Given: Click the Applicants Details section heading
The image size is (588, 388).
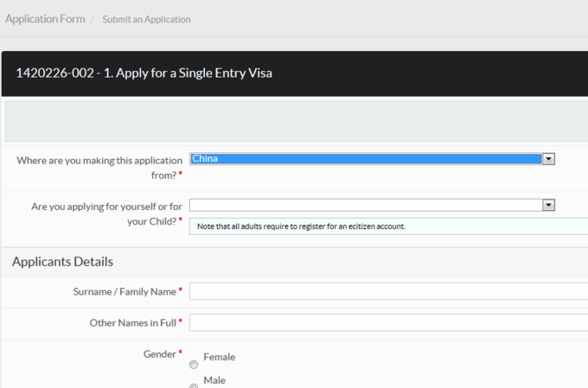Looking at the screenshot, I should coord(62,261).
